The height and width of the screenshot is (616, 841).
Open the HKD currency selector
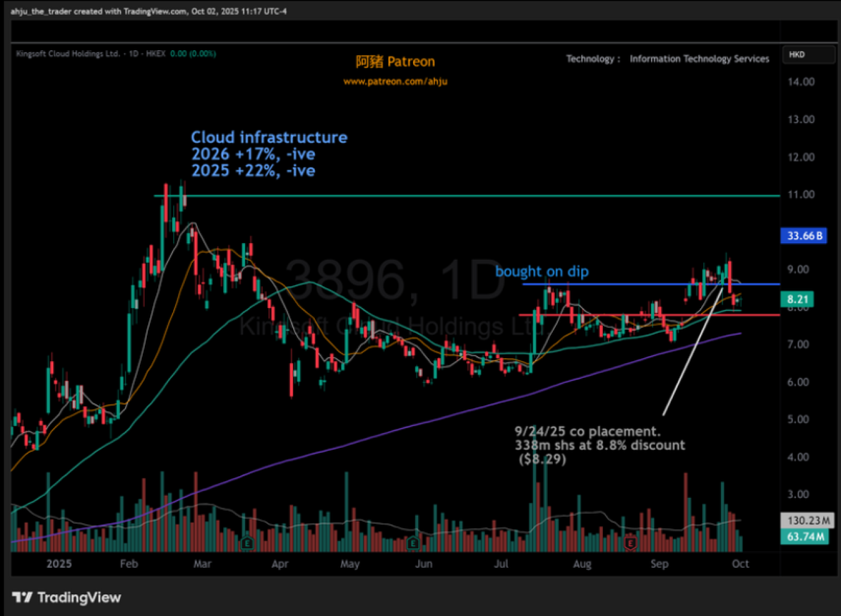point(807,54)
